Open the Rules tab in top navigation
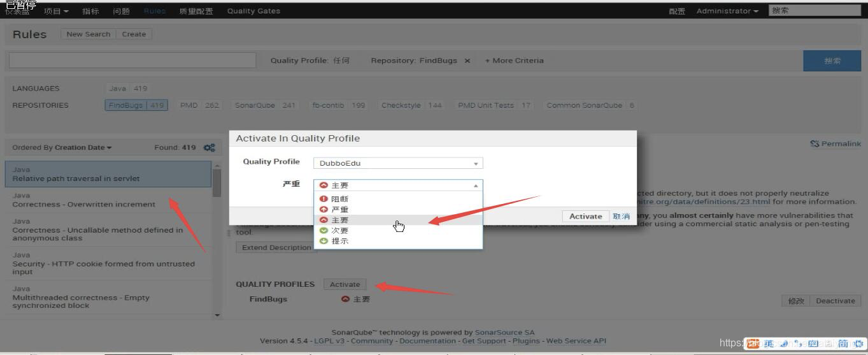 coord(155,11)
